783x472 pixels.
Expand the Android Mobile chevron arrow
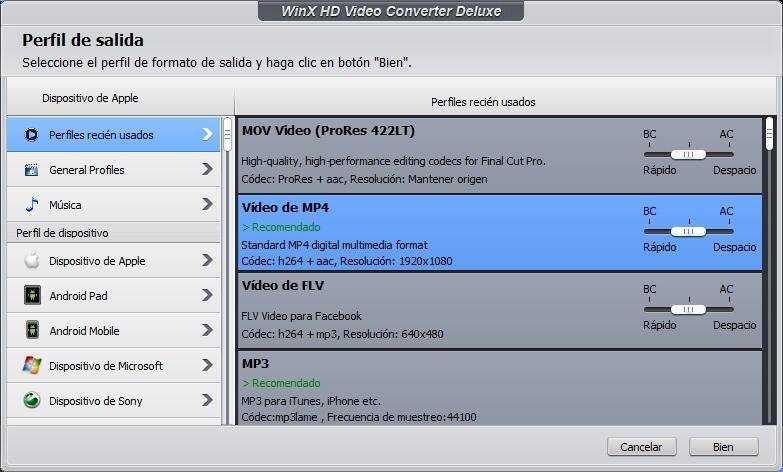207,330
